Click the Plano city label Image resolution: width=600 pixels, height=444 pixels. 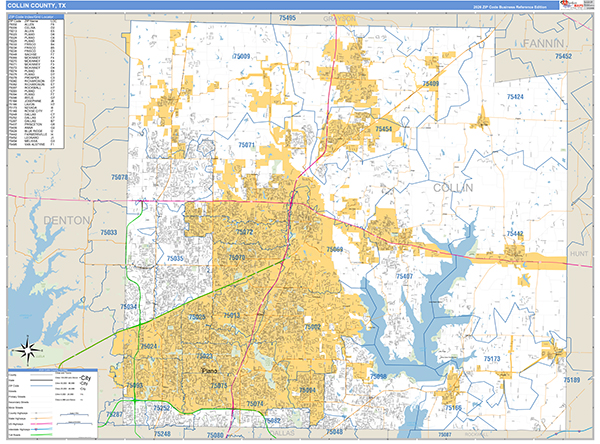coord(209,371)
